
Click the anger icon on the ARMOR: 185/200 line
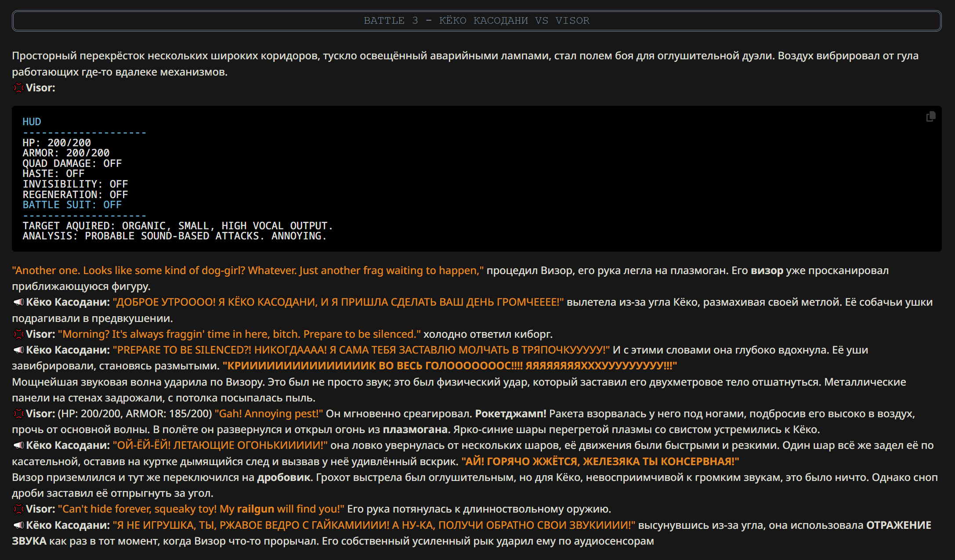tap(18, 414)
